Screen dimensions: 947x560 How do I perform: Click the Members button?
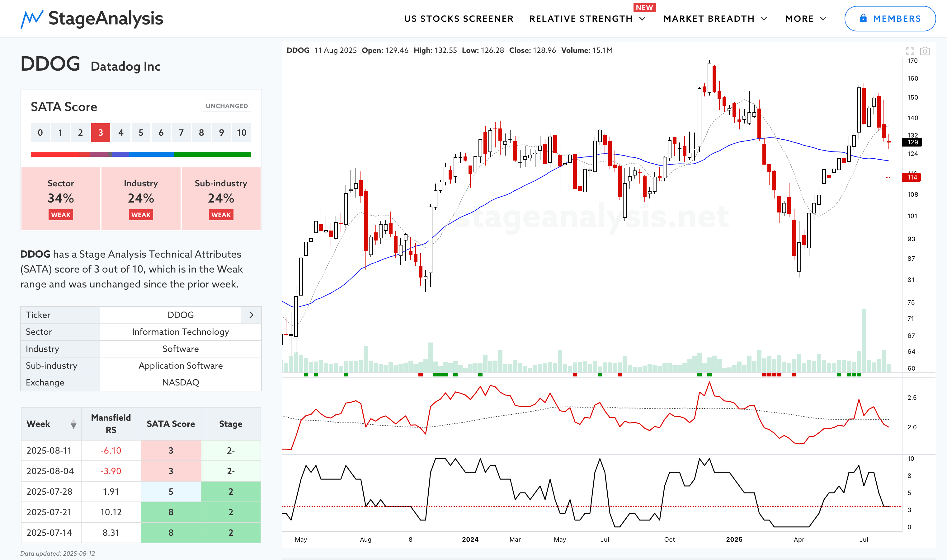click(890, 18)
